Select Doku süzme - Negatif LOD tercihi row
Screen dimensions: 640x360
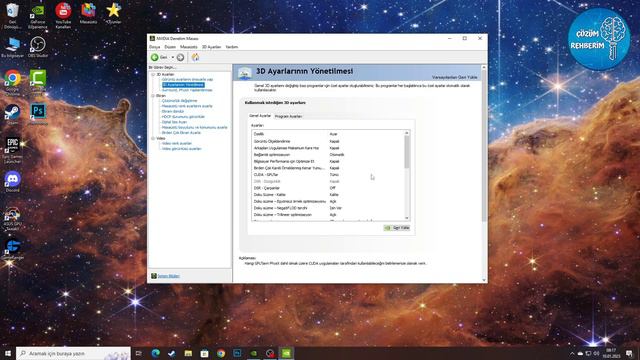[329, 208]
